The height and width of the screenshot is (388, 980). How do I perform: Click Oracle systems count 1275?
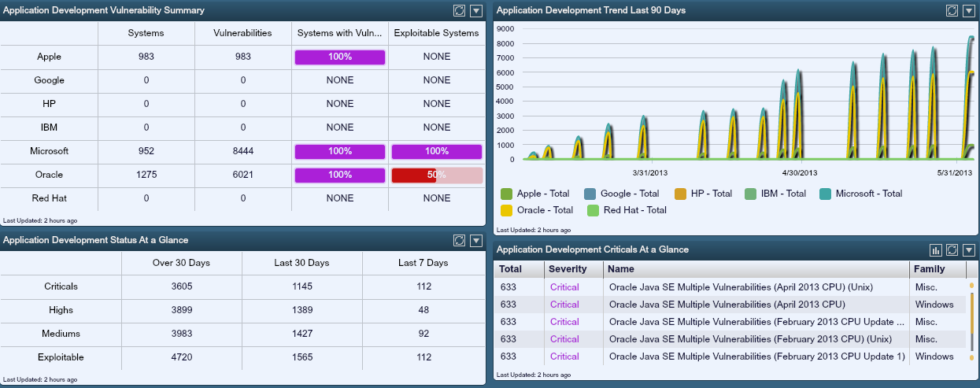coord(146,175)
